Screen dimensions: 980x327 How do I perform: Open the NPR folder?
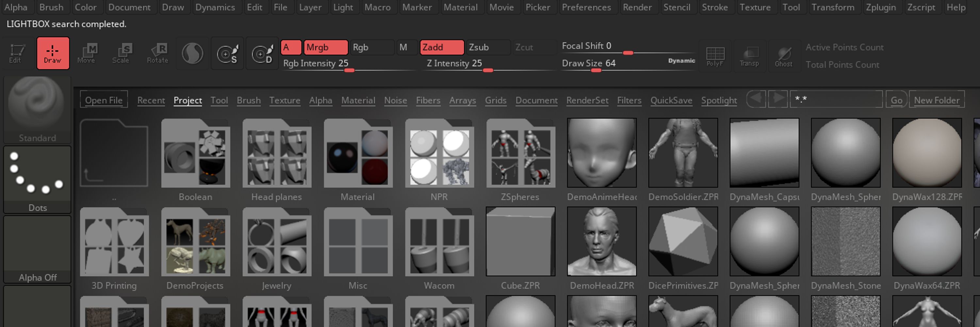[439, 153]
